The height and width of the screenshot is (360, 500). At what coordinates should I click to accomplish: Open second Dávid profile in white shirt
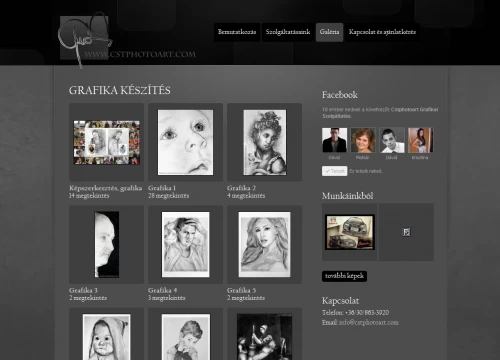392,140
